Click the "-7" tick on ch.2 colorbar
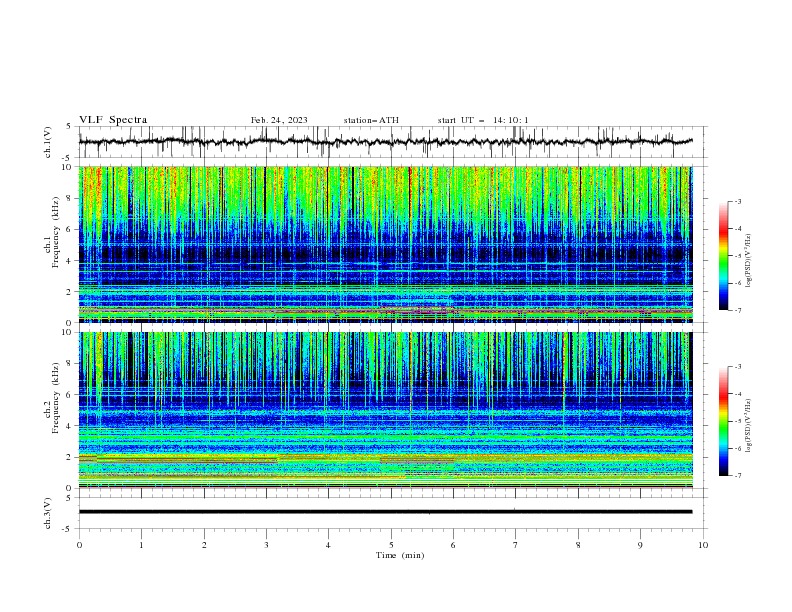Screen dimensions: 792x612 pos(737,476)
